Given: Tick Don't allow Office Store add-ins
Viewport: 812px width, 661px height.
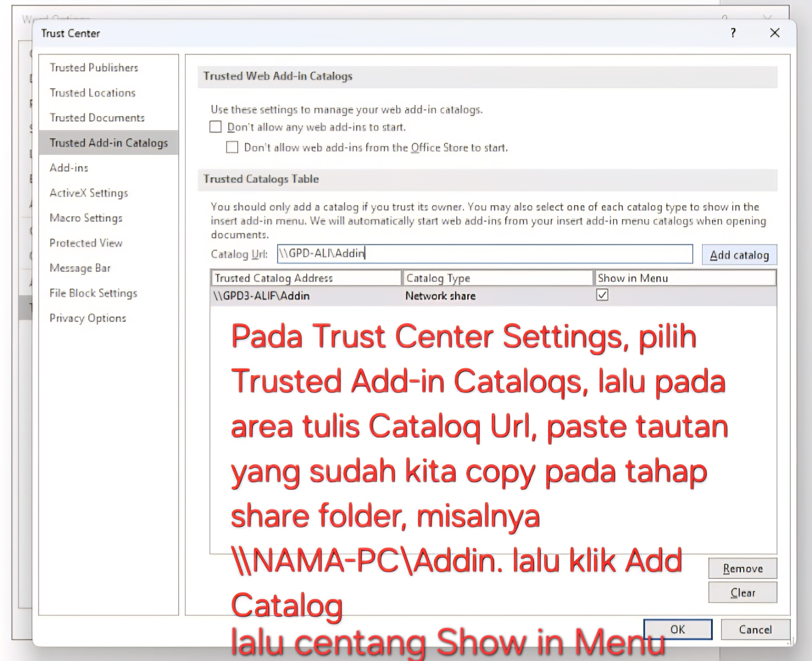Looking at the screenshot, I should coord(232,147).
